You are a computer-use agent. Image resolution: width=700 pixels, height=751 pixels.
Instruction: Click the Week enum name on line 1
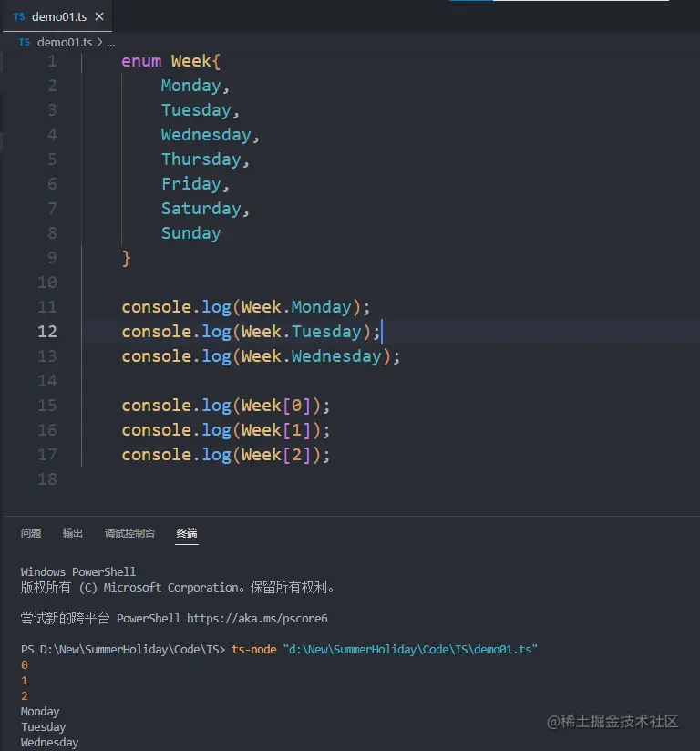point(190,61)
